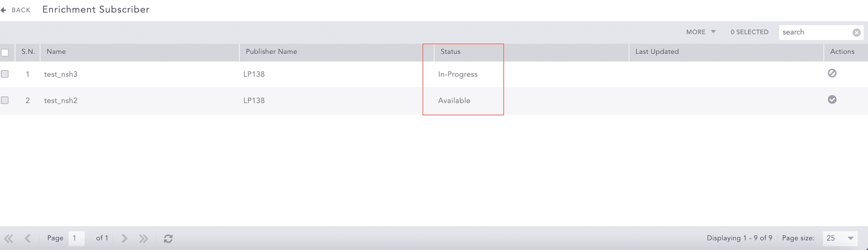Select the test_nsh3 row checkbox
Screen dimensions: 868x250
(5, 74)
